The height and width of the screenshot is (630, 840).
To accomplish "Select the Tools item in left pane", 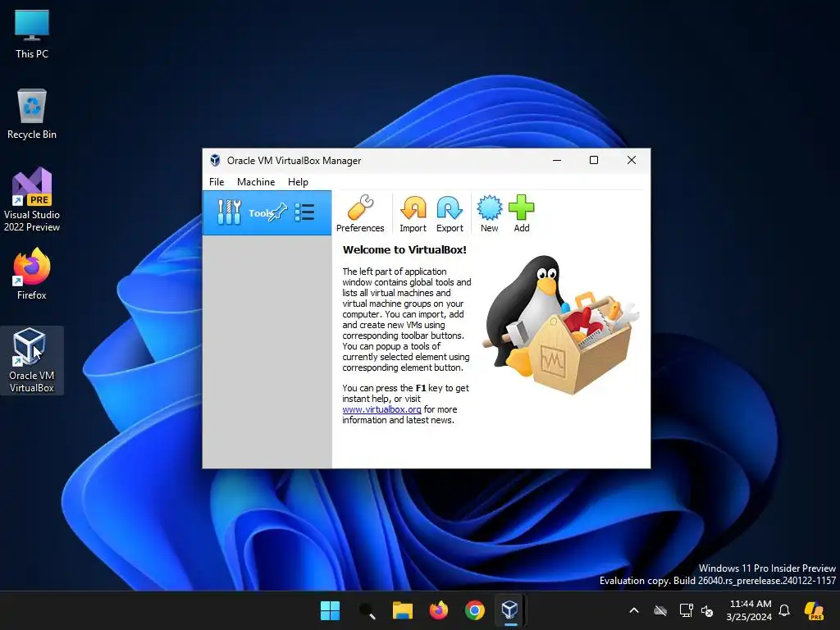I will 267,212.
